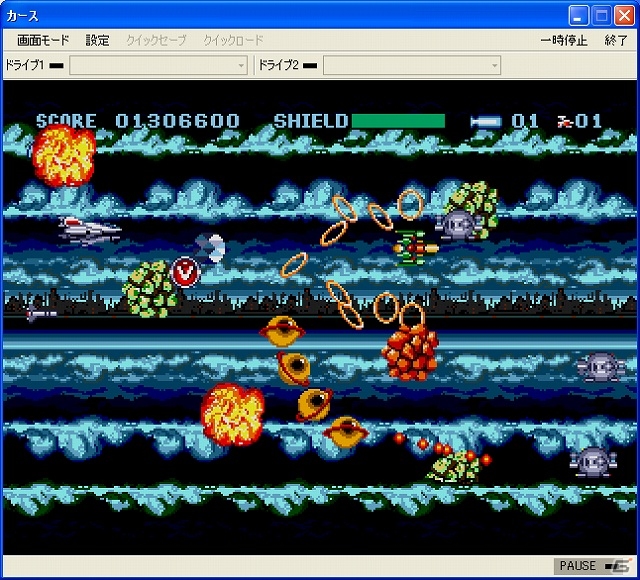
Task: Expand the ドライブ2 dropdown arrow
Action: [x=495, y=65]
